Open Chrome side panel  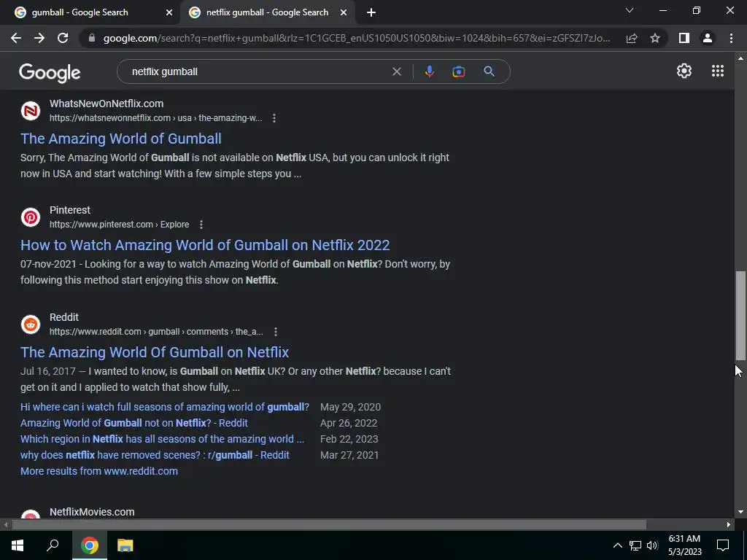(x=684, y=38)
